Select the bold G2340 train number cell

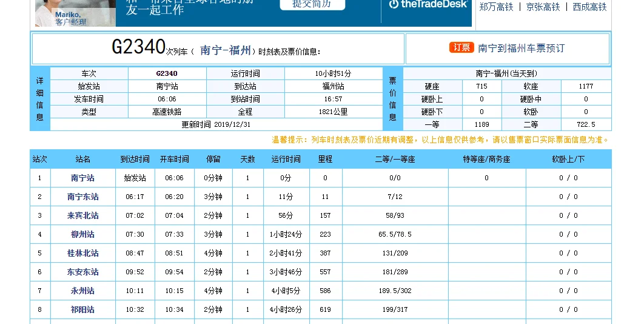pyautogui.click(x=167, y=73)
